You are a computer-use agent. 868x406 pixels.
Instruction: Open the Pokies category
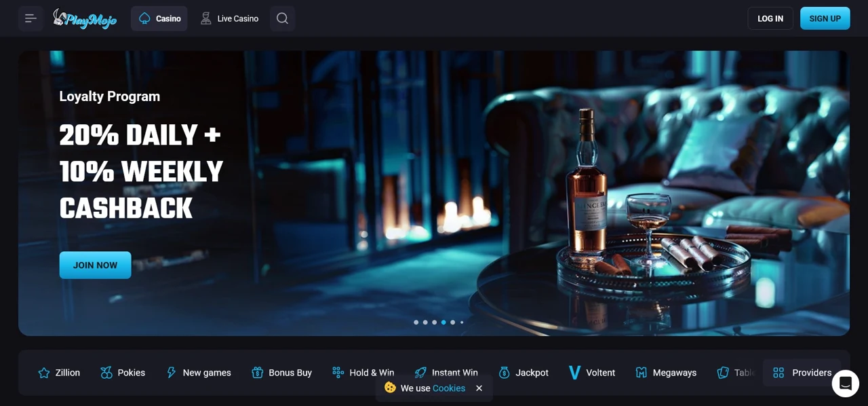tap(123, 373)
